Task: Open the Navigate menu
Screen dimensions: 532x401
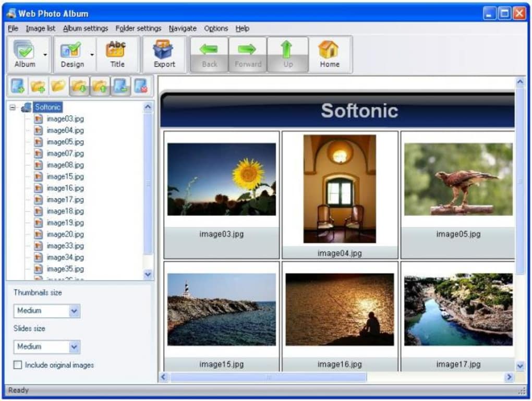Action: click(183, 28)
